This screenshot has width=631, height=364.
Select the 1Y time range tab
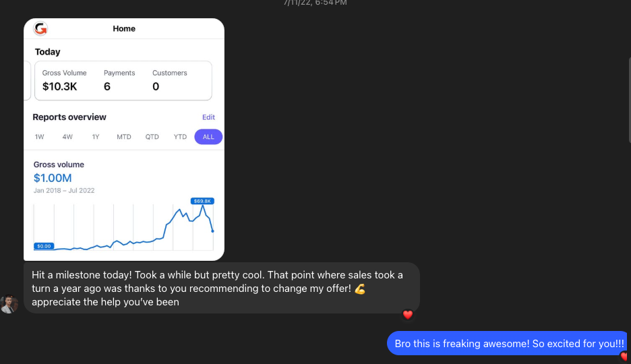click(95, 137)
